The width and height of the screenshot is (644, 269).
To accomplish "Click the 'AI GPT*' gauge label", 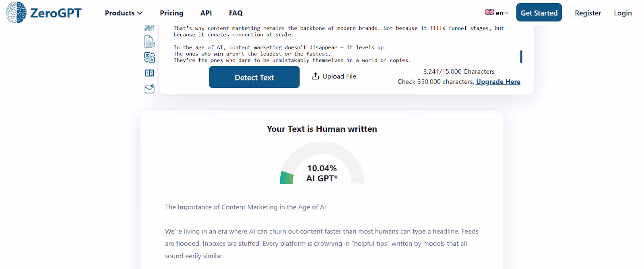I will tap(322, 178).
